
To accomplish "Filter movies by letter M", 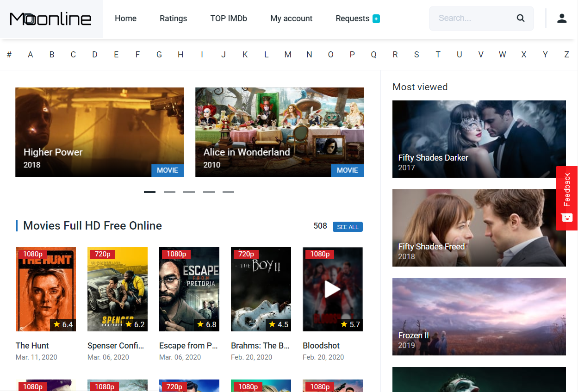I will click(x=288, y=55).
